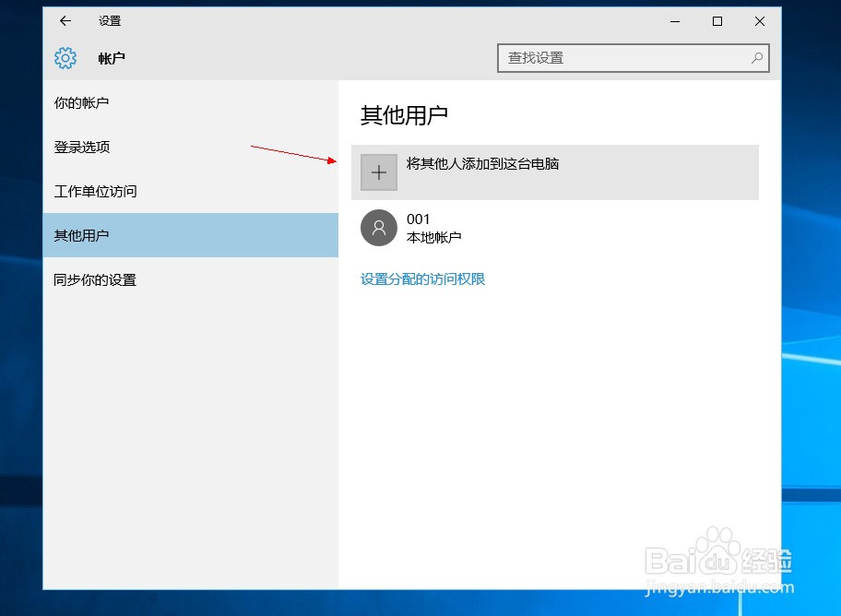Focus the 查找设置 search box
Image resolution: width=841 pixels, height=616 pixels.
click(633, 58)
